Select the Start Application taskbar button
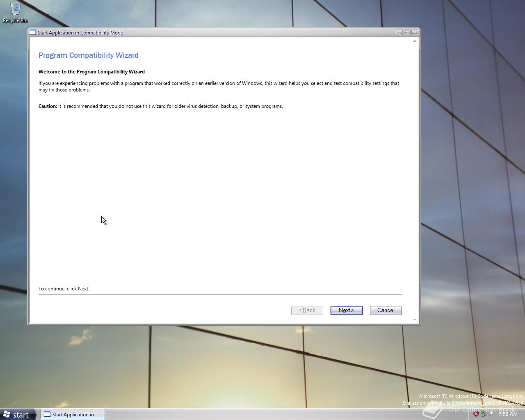Viewport: 525px width, 420px height. point(72,415)
